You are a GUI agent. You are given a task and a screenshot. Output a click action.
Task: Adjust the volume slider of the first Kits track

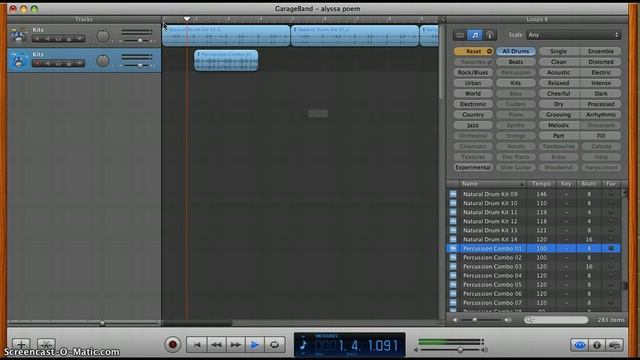click(140, 41)
